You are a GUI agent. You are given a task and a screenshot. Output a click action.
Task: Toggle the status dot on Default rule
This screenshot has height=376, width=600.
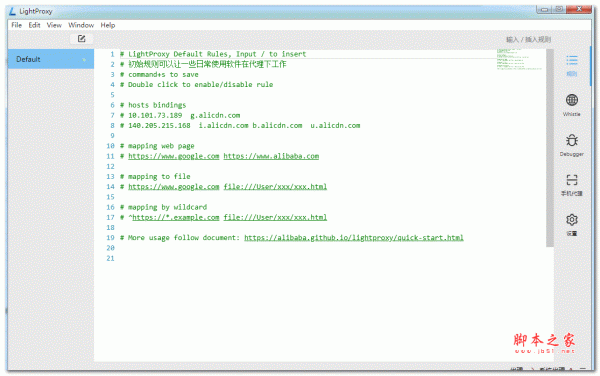coord(84,60)
